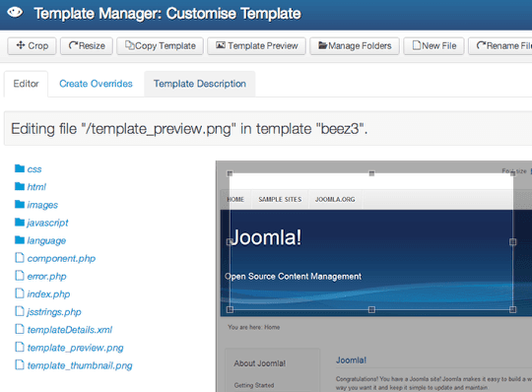Click the bottom-right crop selection handle
The height and width of the screenshot is (392, 532).
(512, 309)
